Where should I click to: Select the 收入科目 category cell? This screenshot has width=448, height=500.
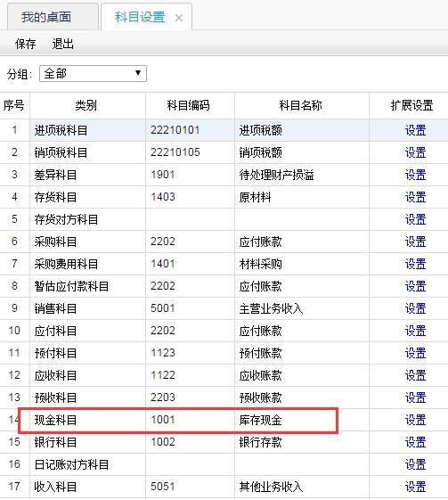[87, 487]
